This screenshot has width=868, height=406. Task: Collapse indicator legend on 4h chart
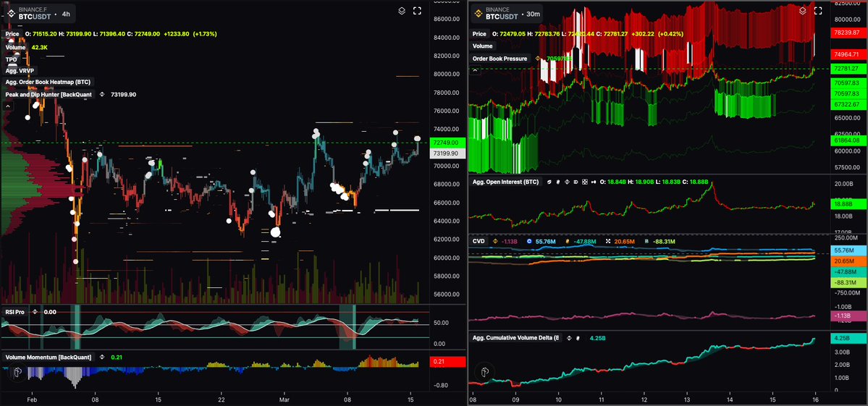point(8,106)
